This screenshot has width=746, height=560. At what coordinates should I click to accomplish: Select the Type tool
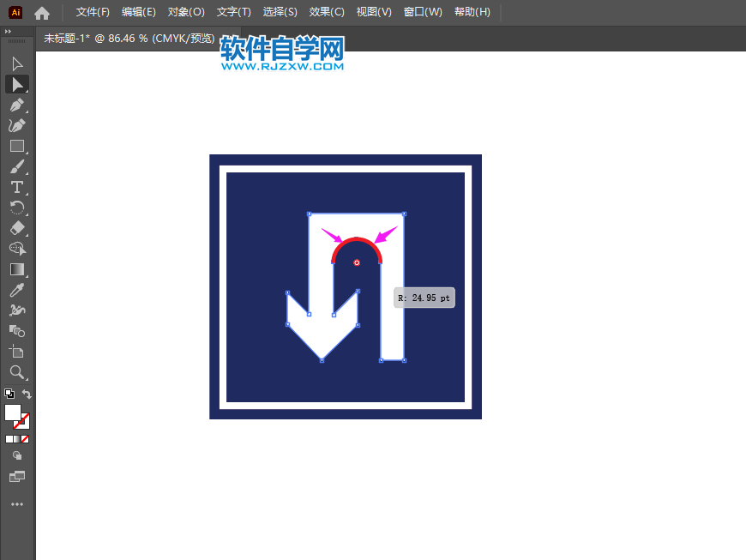17,188
